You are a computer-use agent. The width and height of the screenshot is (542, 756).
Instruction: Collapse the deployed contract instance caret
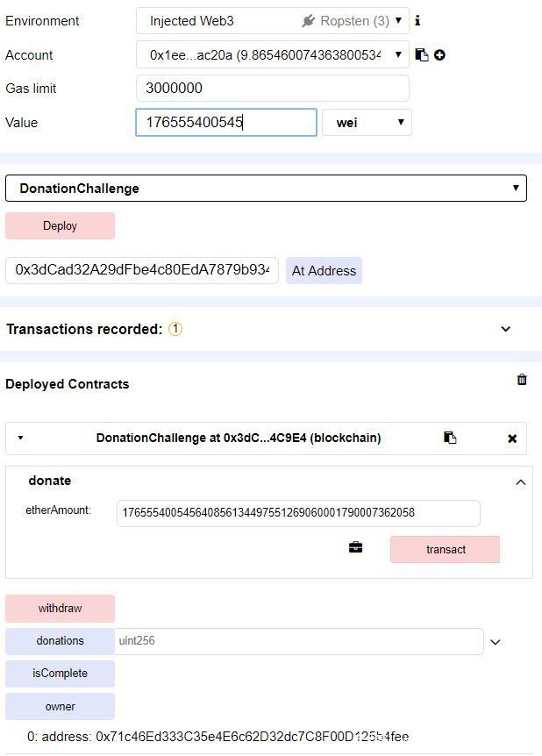[x=21, y=438]
